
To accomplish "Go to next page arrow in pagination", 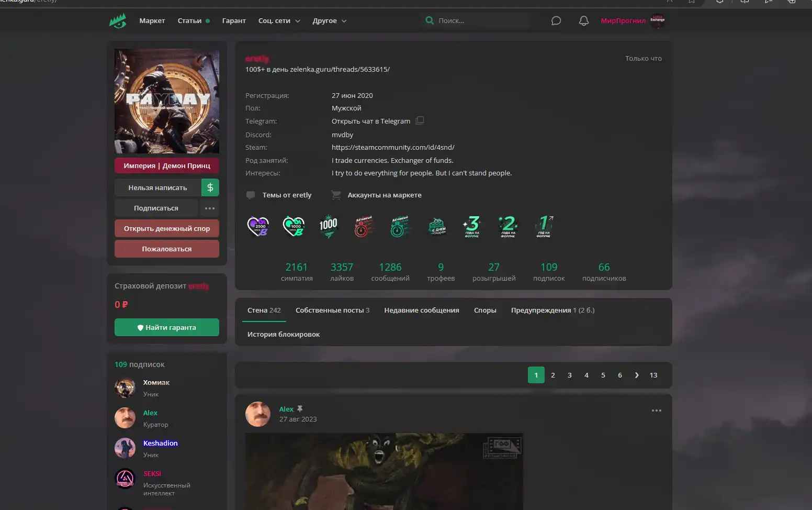I will (x=637, y=375).
